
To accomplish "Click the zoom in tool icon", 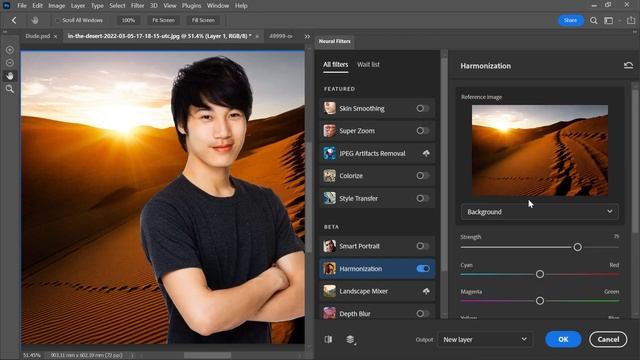I will [10, 50].
